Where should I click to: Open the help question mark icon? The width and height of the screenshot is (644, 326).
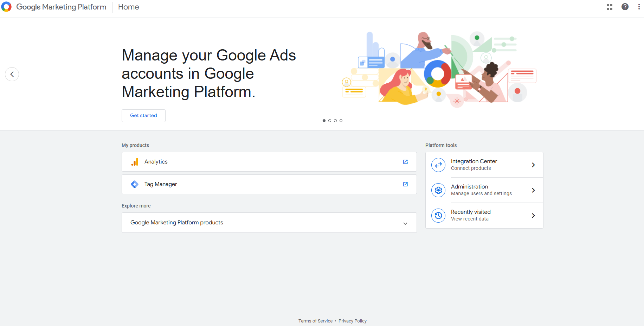pyautogui.click(x=625, y=7)
